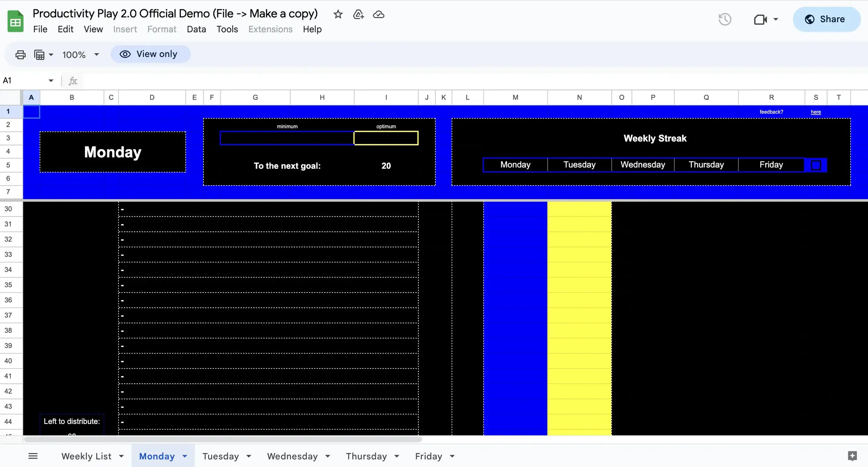
Task: Expand video call options arrow
Action: click(x=776, y=19)
